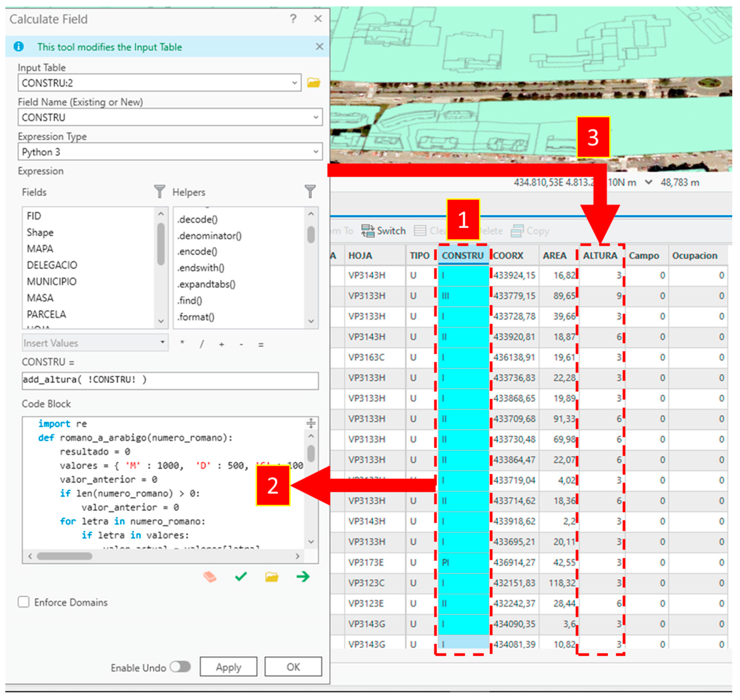Select the MUNICIPIO field in Fields list

coord(51,281)
